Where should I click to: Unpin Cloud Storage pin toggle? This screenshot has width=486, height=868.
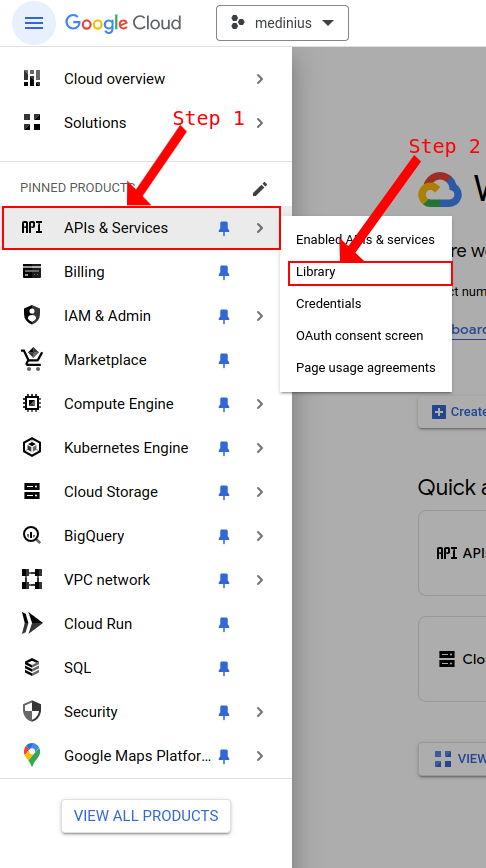coord(224,492)
